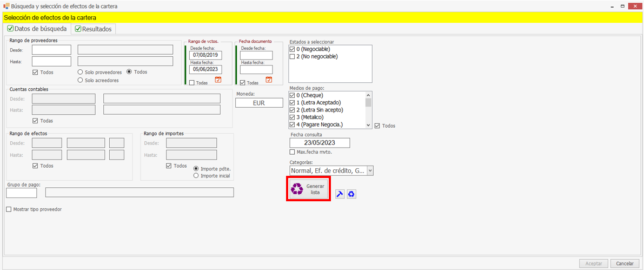
Task: Click the Fecha consulta date field
Action: tap(320, 143)
